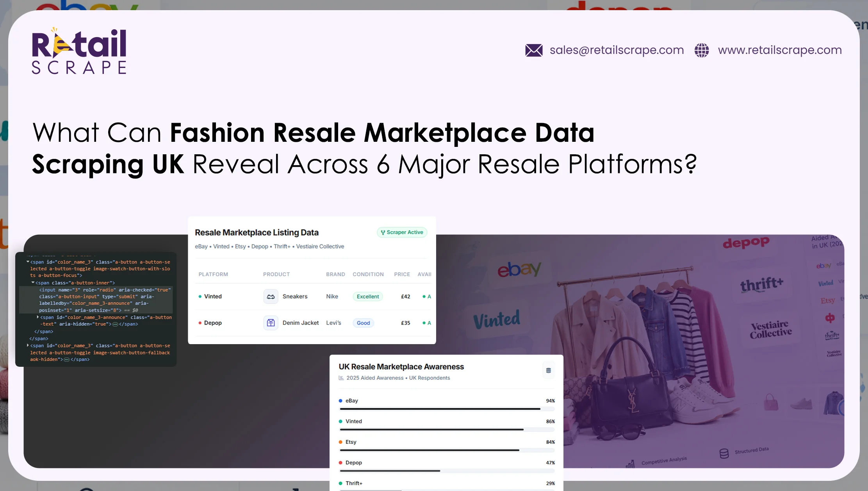This screenshot has width=868, height=491.
Task: Click the pink handbag thumbnail
Action: pos(771,402)
